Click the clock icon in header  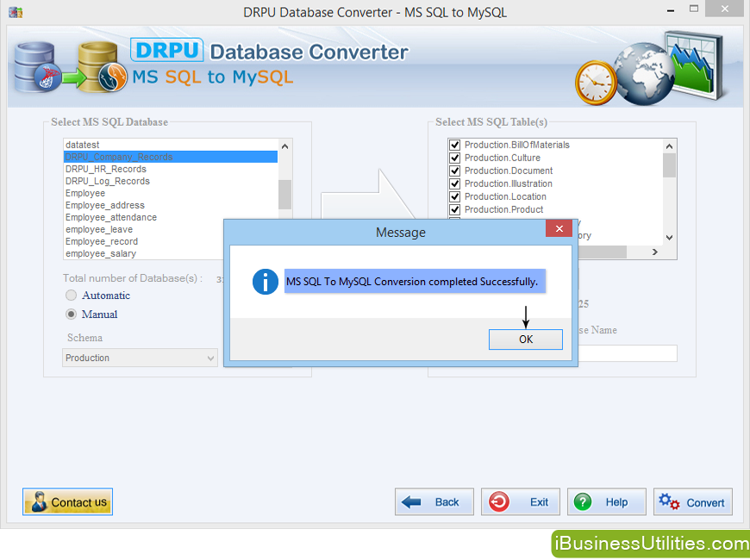click(x=596, y=83)
